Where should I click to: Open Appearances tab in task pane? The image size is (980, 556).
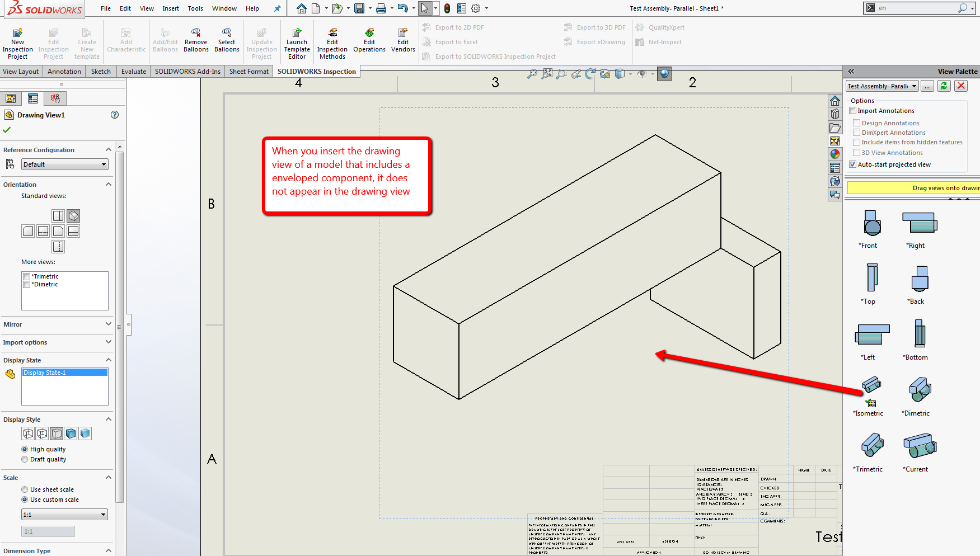tap(835, 154)
